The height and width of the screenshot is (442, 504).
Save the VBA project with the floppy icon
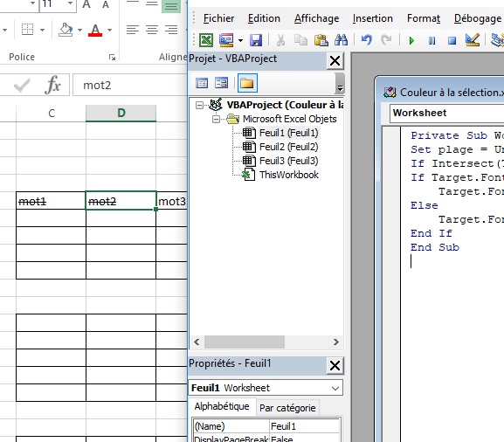256,40
